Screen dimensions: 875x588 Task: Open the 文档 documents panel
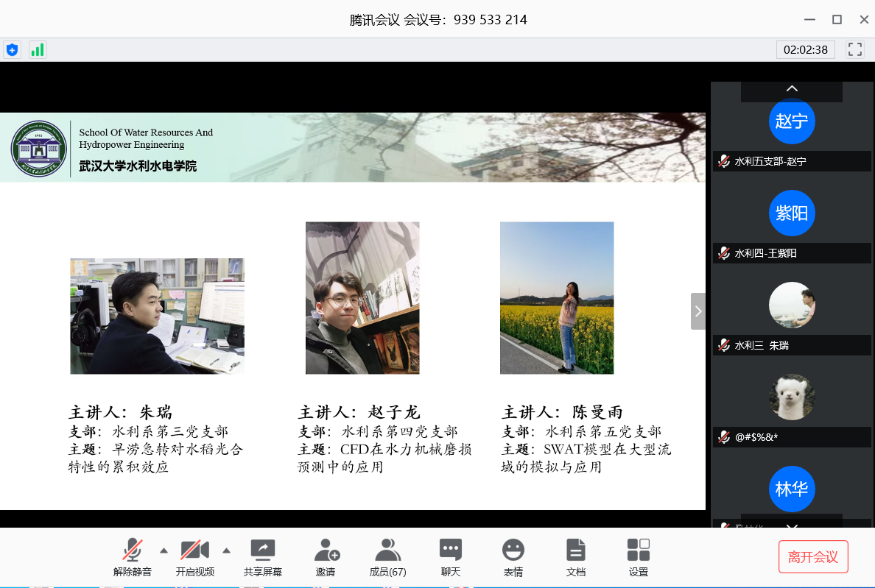point(575,556)
